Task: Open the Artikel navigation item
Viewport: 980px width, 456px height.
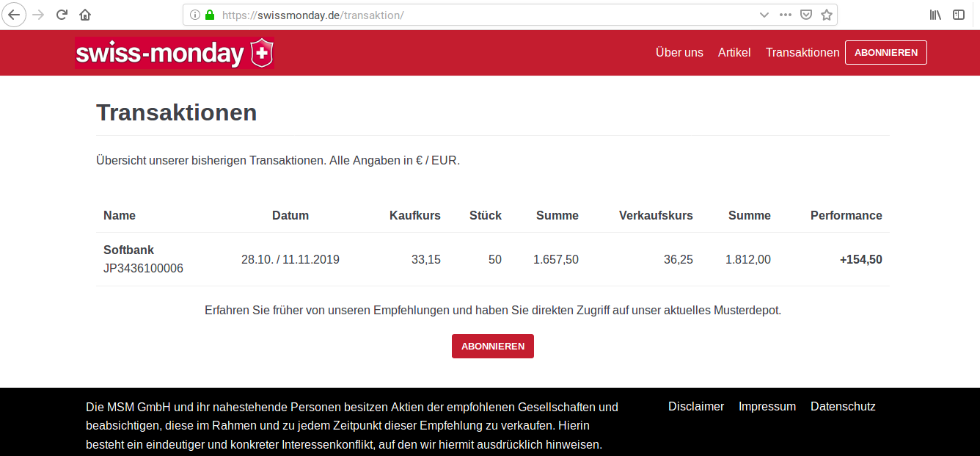Action: (734, 53)
